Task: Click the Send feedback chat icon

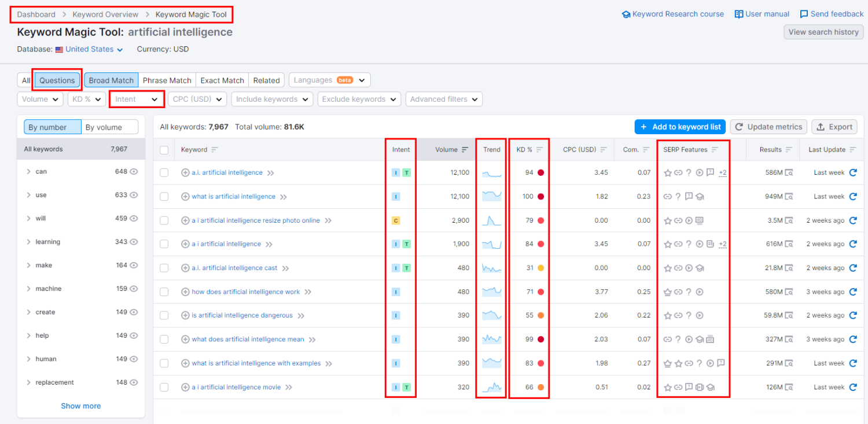Action: pyautogui.click(x=804, y=14)
